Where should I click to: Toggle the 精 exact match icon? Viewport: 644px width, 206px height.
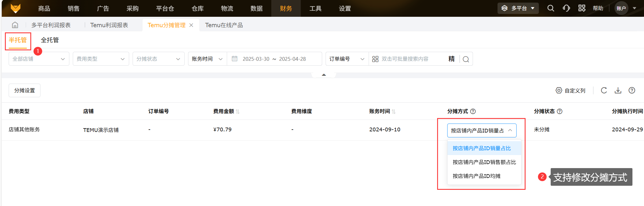pos(452,59)
